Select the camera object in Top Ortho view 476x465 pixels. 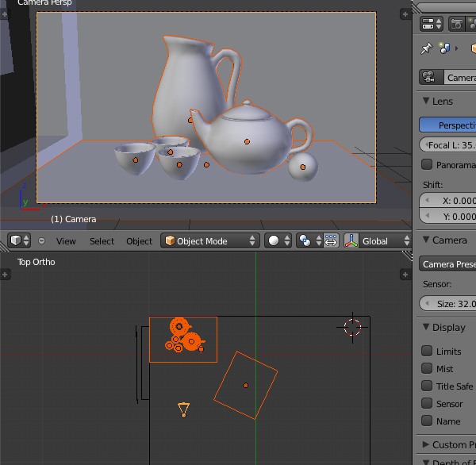(183, 409)
